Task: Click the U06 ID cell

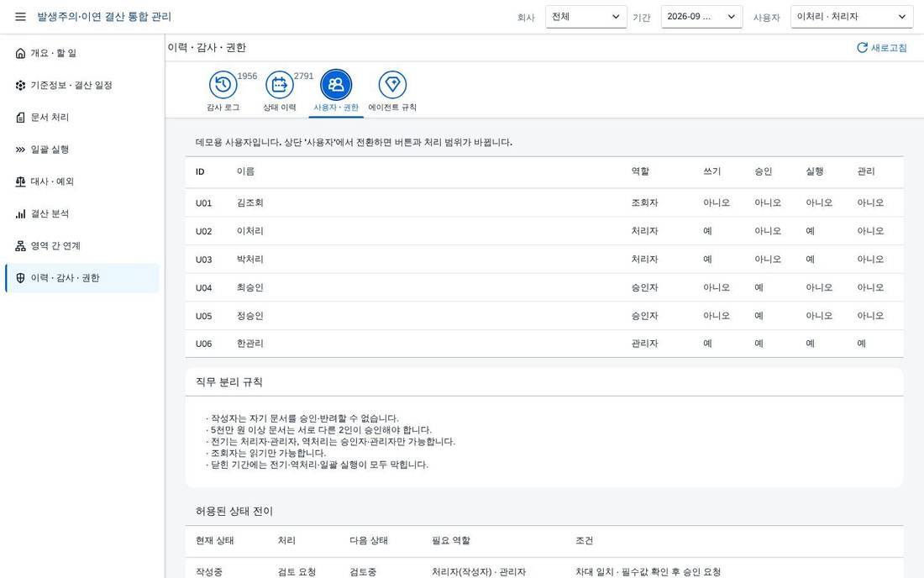Action: point(203,344)
